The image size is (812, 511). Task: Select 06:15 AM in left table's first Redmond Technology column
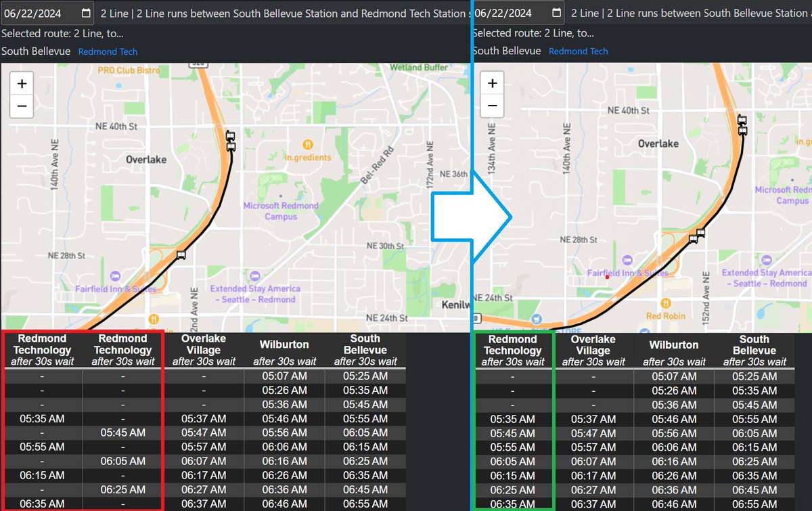pyautogui.click(x=42, y=475)
